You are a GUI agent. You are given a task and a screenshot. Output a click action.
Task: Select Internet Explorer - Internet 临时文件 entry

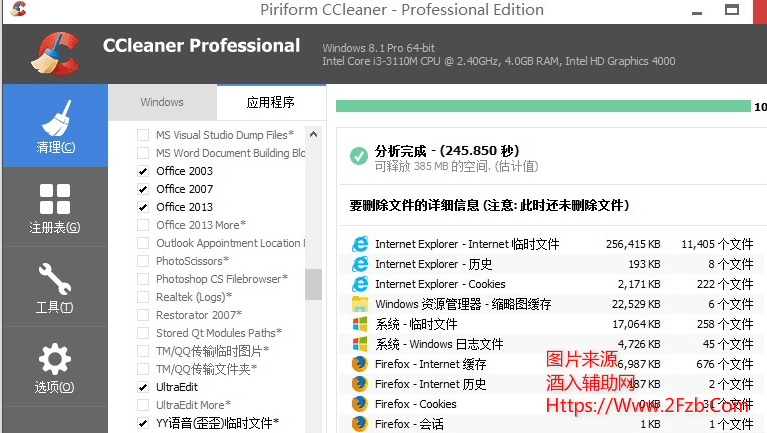click(x=553, y=244)
